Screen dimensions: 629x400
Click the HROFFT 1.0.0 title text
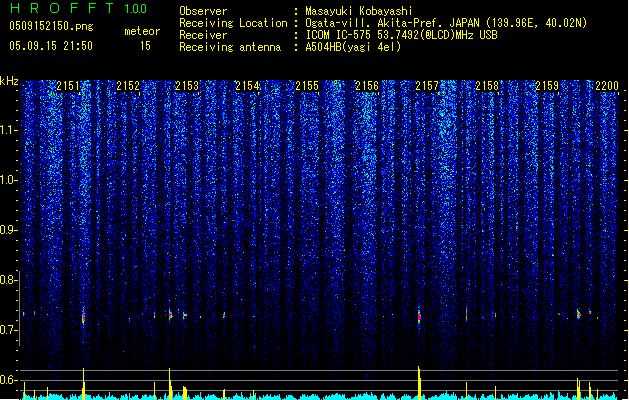click(x=79, y=8)
